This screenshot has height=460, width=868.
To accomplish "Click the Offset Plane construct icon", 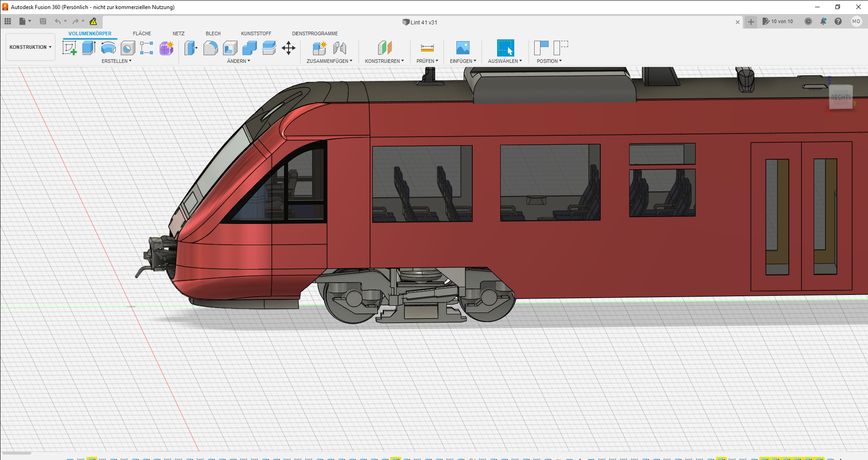I will point(384,48).
